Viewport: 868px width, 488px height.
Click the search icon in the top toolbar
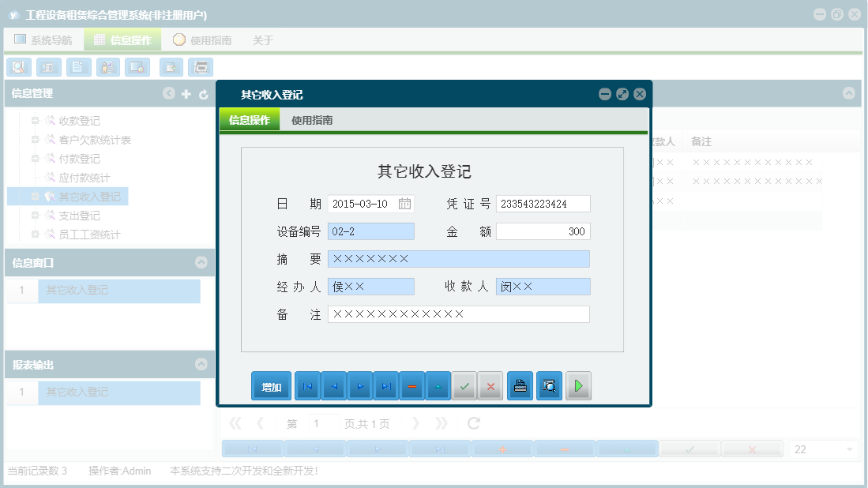coord(18,67)
